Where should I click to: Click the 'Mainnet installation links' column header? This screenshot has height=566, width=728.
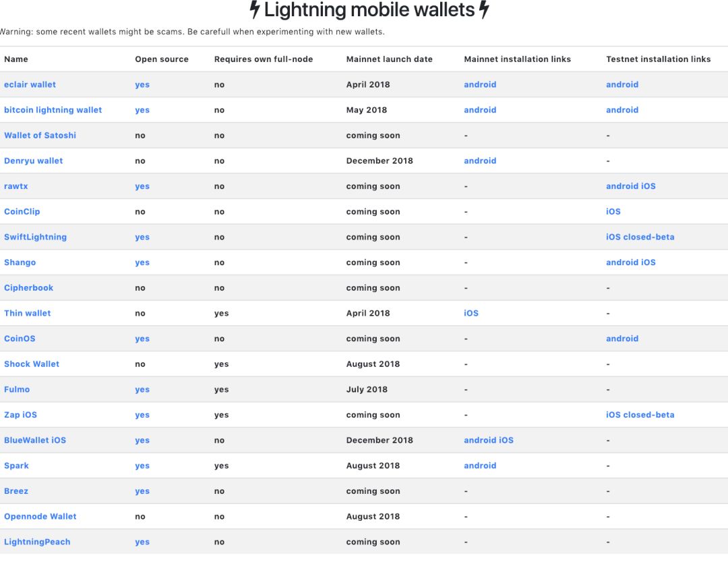click(x=517, y=59)
